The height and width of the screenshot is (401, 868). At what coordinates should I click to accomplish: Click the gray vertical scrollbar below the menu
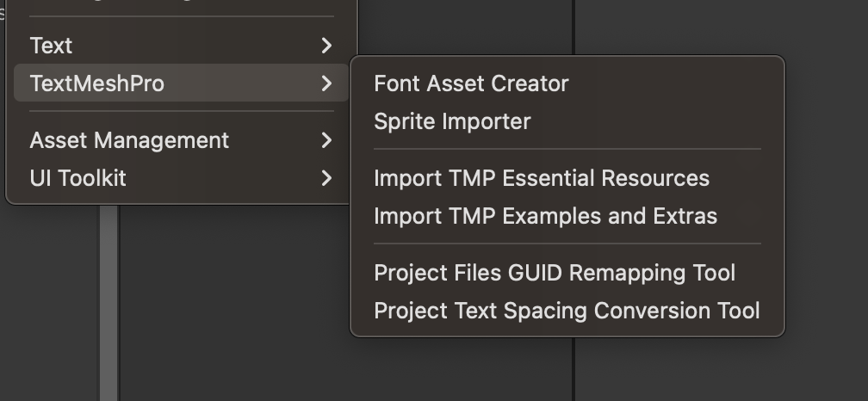108,301
